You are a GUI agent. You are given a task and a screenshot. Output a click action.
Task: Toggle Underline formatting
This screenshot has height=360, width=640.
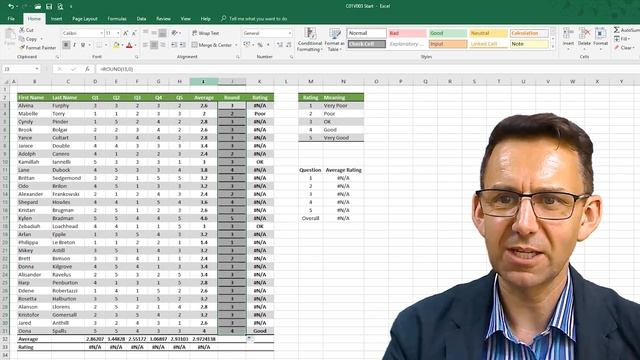(x=83, y=45)
